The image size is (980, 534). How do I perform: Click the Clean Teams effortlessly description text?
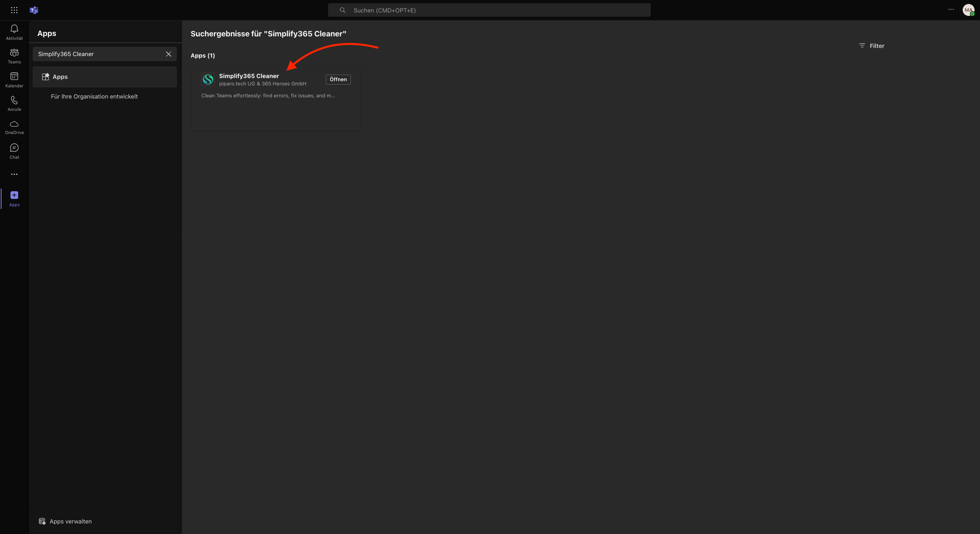(x=268, y=96)
